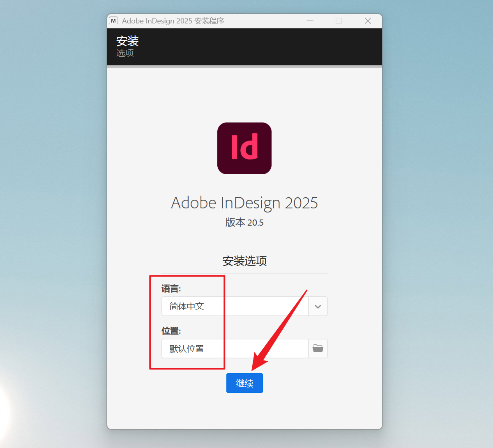Open the language dropdown arrow
The image size is (493, 448).
click(x=318, y=306)
